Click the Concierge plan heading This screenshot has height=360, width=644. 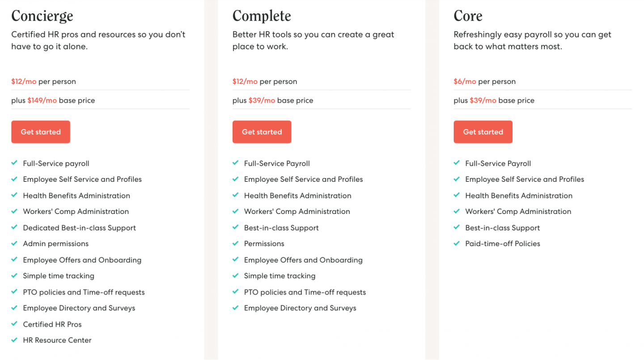click(42, 16)
